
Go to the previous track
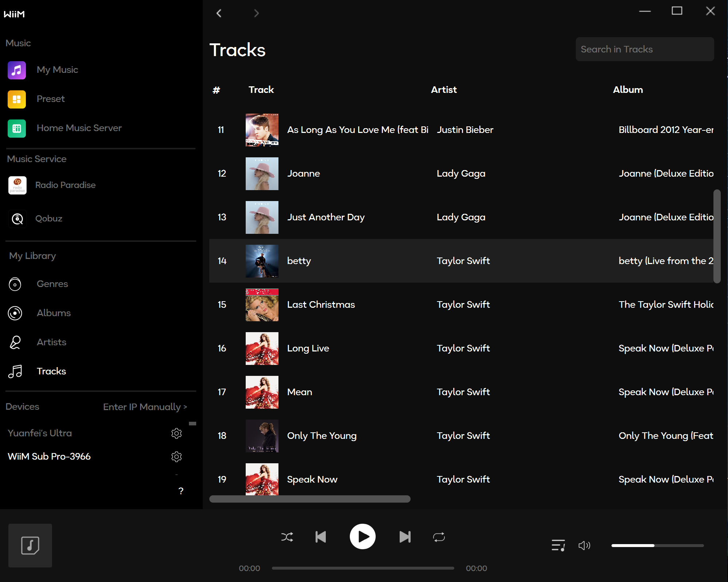point(321,537)
